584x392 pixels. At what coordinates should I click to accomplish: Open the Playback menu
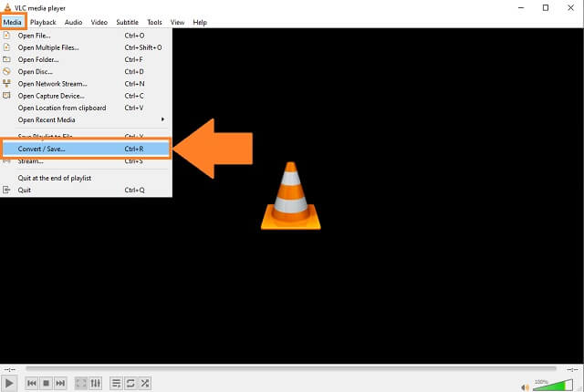(x=43, y=22)
